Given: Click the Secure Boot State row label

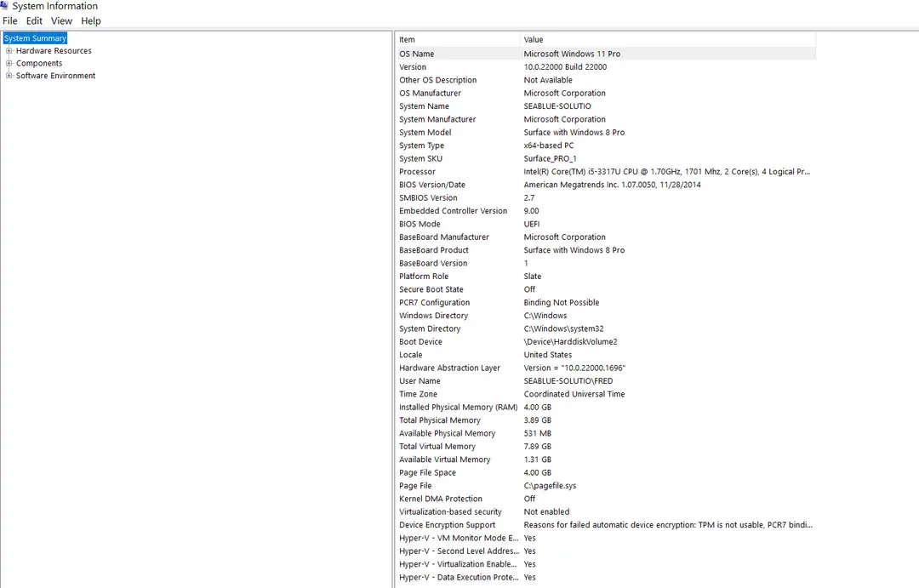Looking at the screenshot, I should pyautogui.click(x=431, y=289).
